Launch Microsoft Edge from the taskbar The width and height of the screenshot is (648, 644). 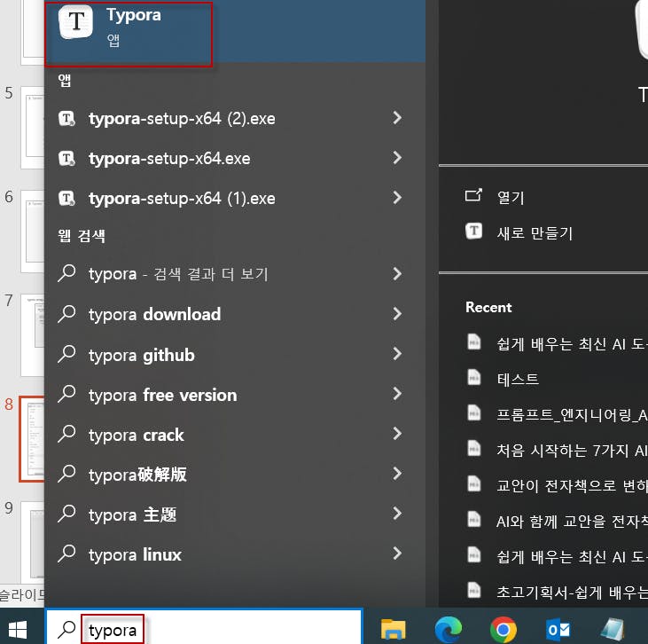tap(449, 629)
